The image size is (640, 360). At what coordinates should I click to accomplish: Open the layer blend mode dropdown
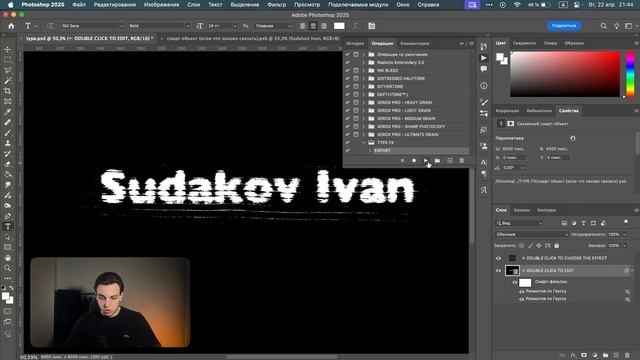click(532, 235)
